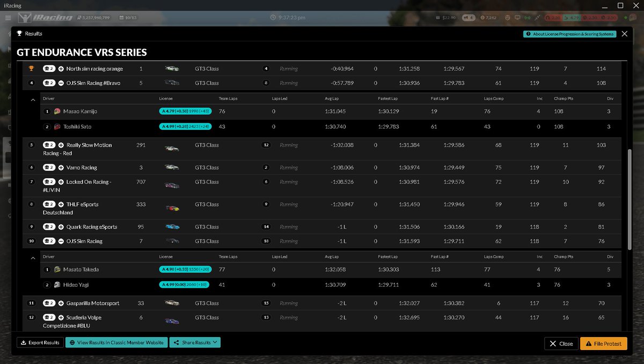Click Masao Kamijo's helmet icon

point(57,111)
